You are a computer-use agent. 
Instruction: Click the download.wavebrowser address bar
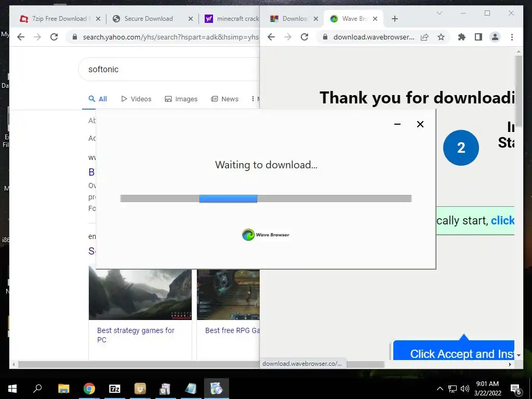pyautogui.click(x=374, y=37)
